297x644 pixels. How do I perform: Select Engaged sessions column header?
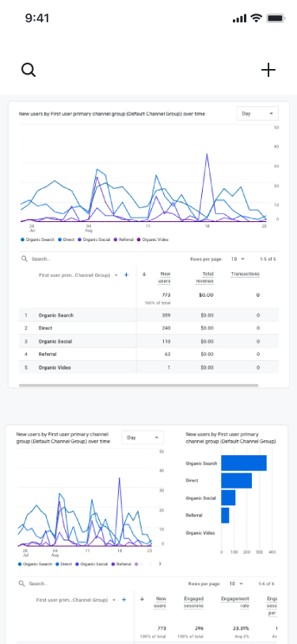193,603
